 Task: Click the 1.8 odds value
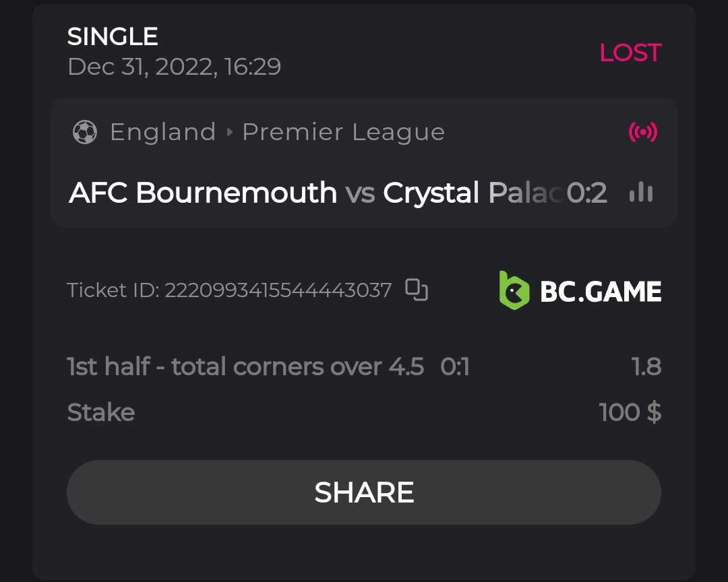(x=646, y=367)
